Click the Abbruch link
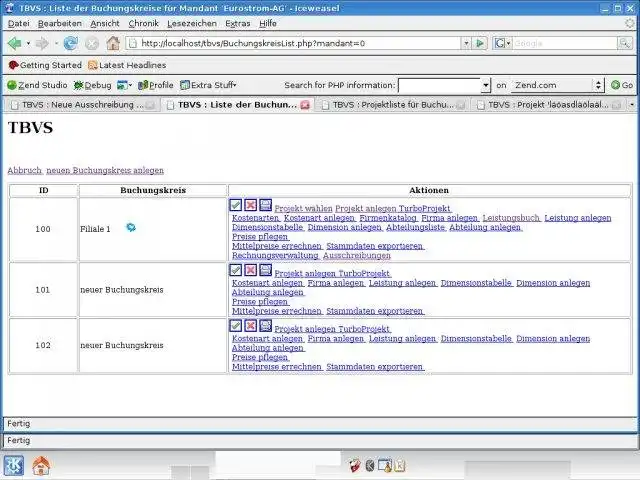640x480 pixels. pyautogui.click(x=24, y=170)
